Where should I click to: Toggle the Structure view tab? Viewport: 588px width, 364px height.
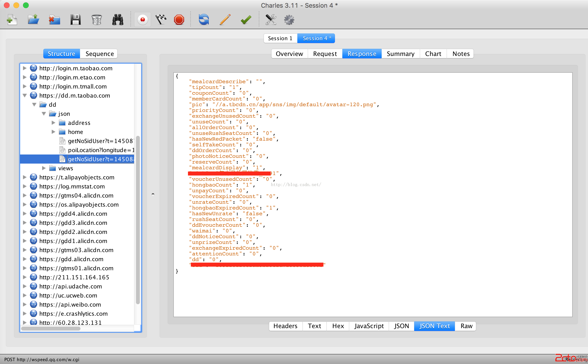pyautogui.click(x=61, y=54)
